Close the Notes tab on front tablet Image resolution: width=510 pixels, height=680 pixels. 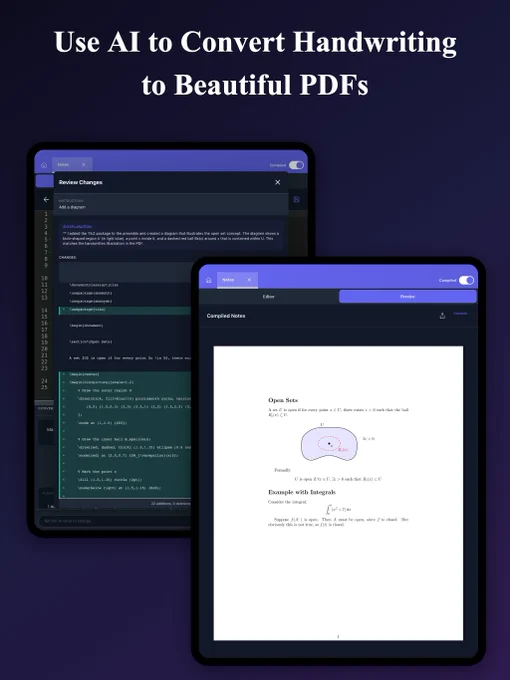pyautogui.click(x=249, y=280)
